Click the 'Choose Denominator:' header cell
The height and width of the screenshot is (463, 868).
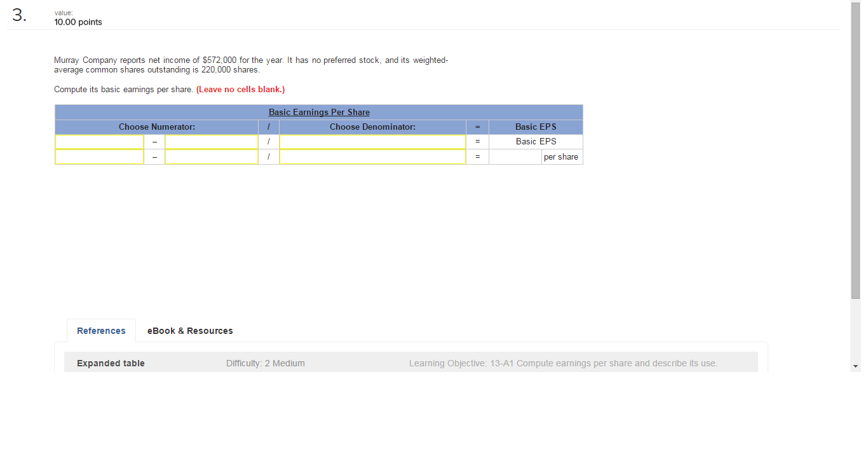(372, 127)
